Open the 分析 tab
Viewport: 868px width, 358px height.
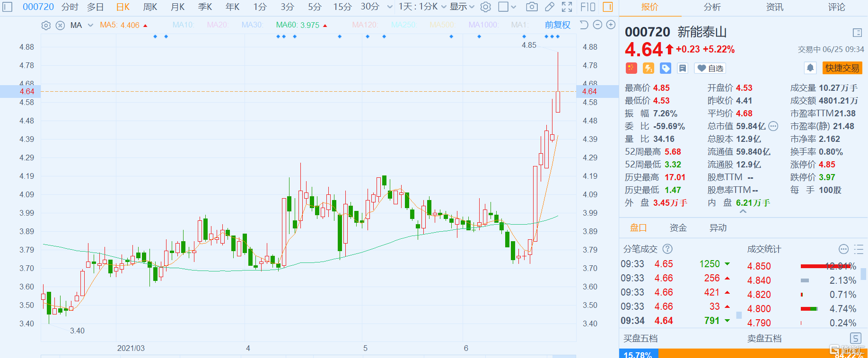(712, 7)
